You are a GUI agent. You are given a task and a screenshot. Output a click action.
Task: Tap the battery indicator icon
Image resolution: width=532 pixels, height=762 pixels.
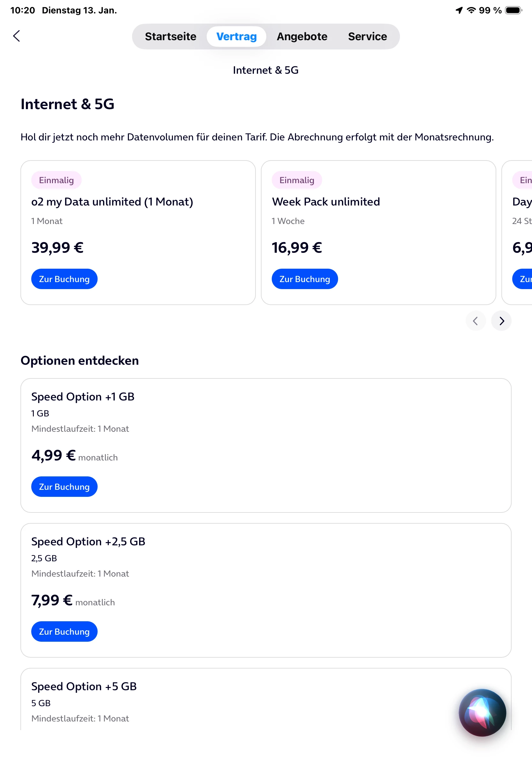click(x=513, y=10)
